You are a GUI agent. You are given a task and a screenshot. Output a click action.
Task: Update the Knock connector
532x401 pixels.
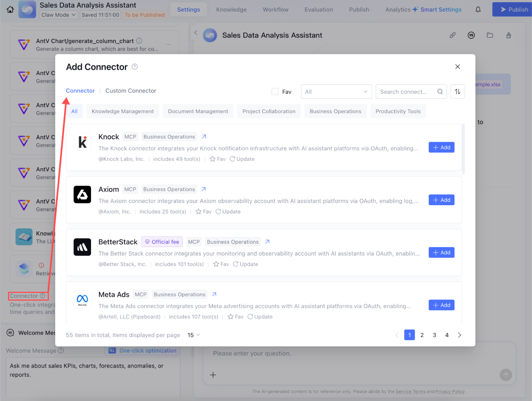coord(242,159)
